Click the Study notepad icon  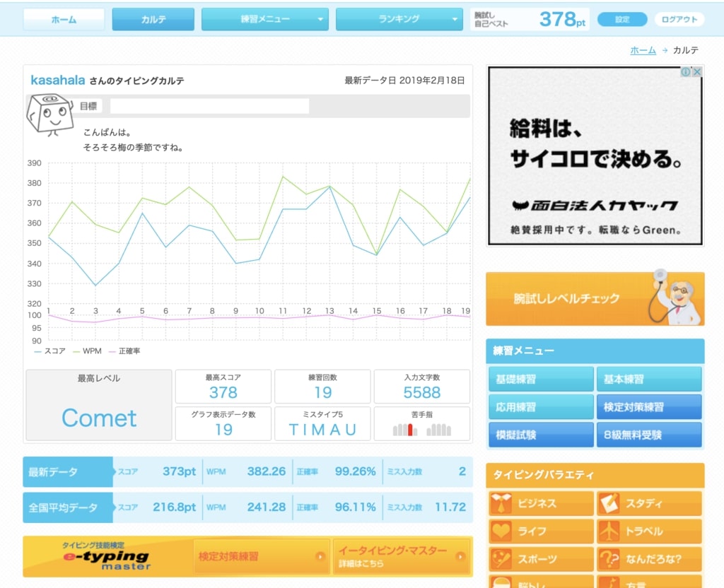(x=609, y=504)
